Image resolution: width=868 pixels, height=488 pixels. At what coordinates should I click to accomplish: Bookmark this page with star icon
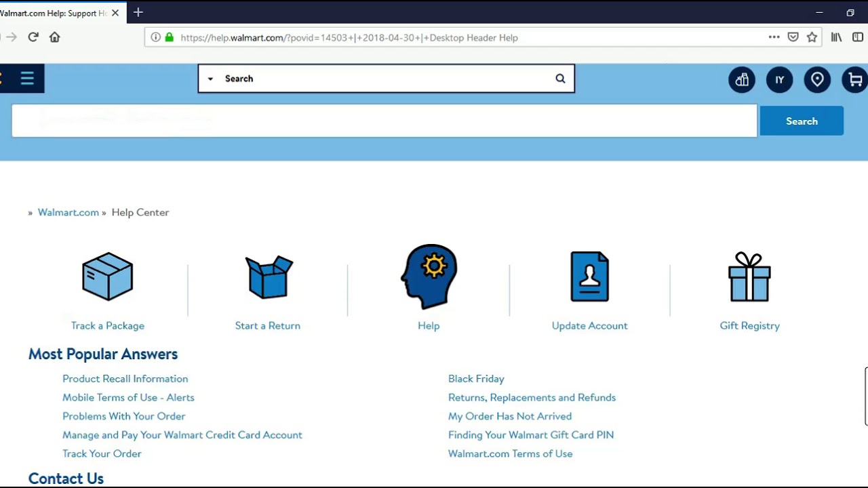point(812,37)
